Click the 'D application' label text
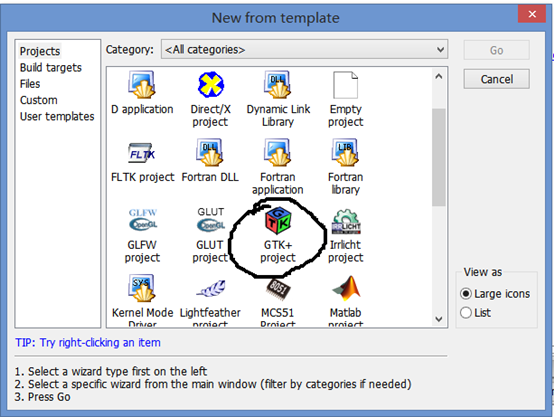554x417 pixels. point(142,110)
